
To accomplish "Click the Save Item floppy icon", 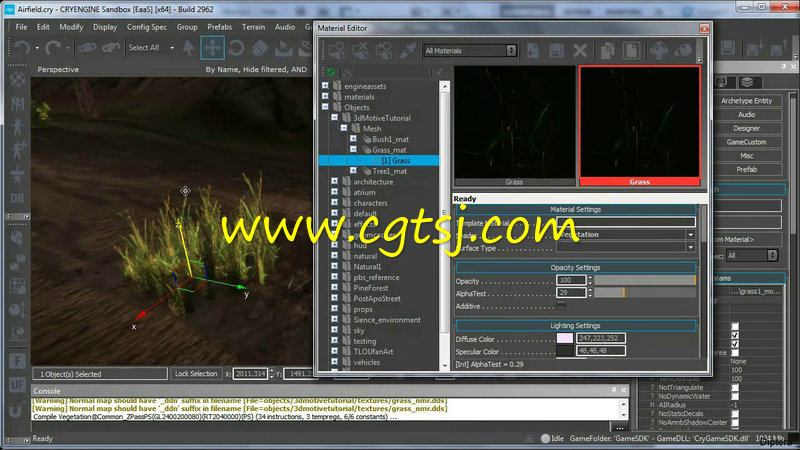I will (x=556, y=51).
